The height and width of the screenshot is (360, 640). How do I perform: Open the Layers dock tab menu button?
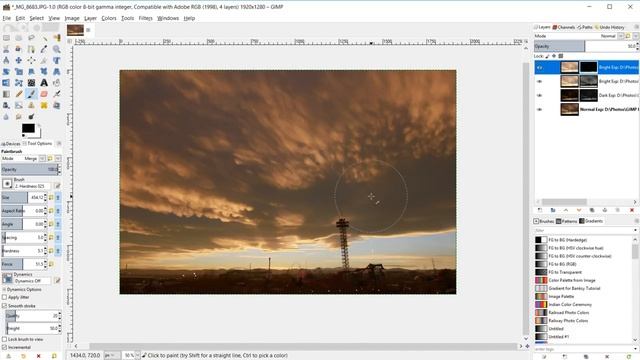pyautogui.click(x=636, y=27)
